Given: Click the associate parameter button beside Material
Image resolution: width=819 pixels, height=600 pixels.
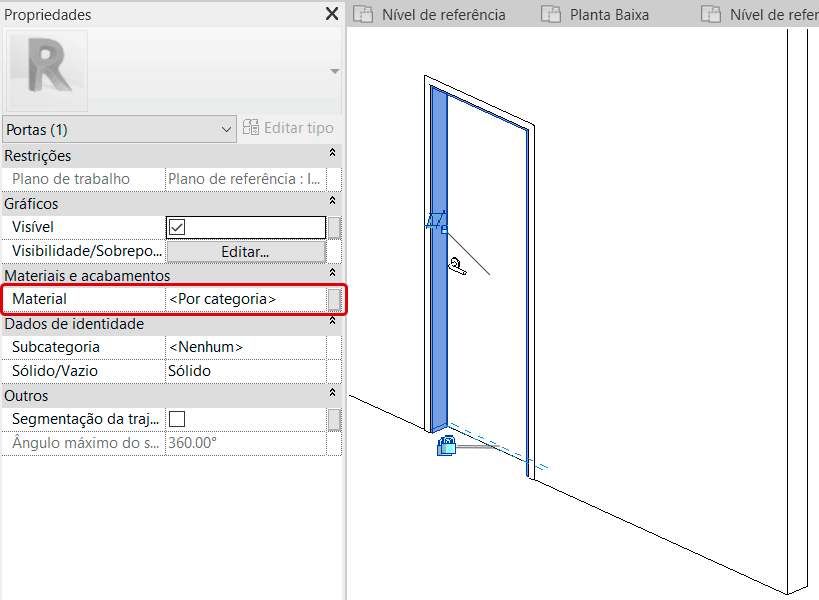Looking at the screenshot, I should 334,299.
